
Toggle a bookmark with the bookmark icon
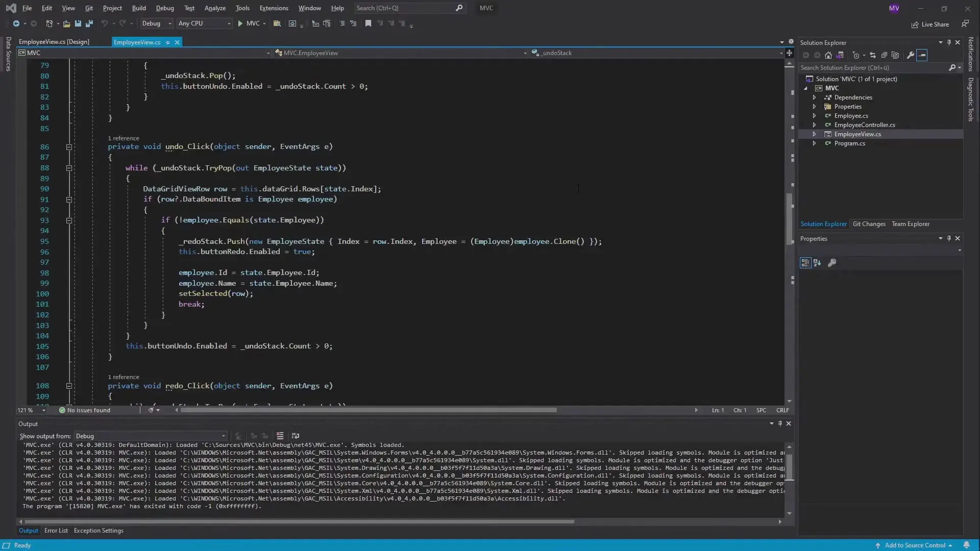coord(368,23)
